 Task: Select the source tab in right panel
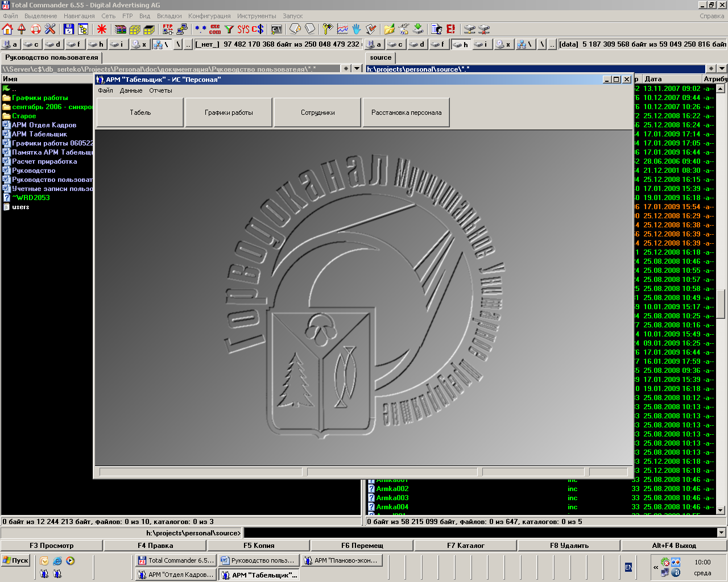380,57
